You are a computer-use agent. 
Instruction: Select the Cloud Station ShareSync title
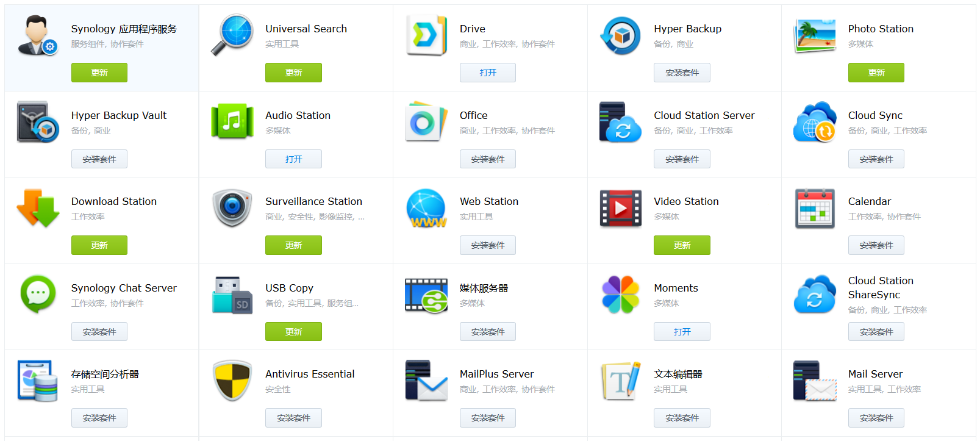coord(881,288)
